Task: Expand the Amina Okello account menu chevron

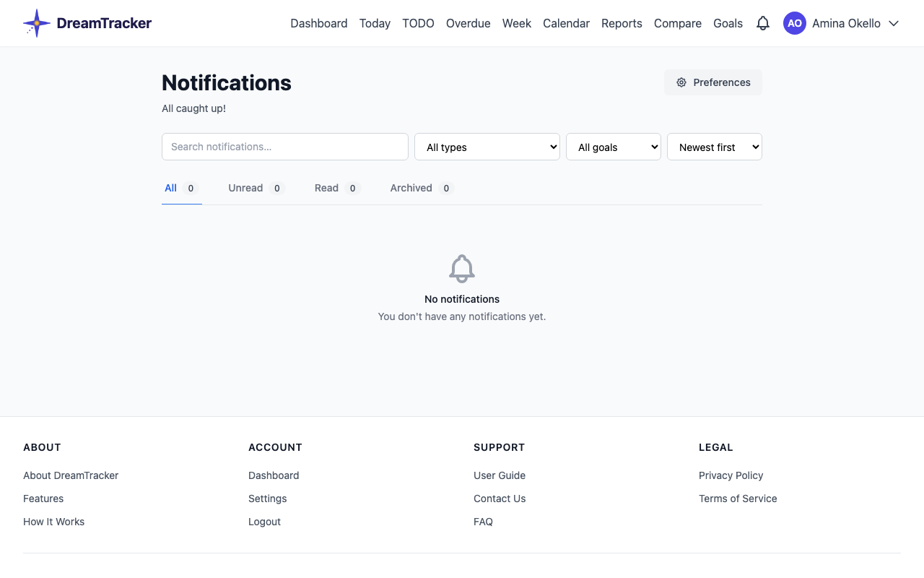Action: (x=894, y=23)
